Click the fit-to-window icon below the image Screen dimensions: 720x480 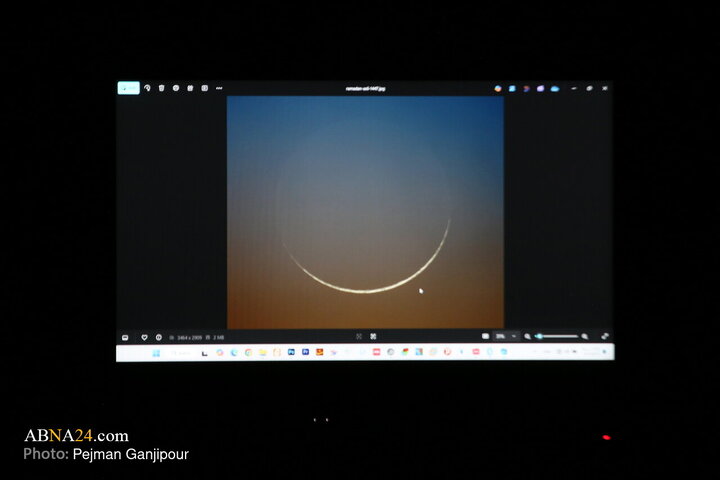[359, 336]
